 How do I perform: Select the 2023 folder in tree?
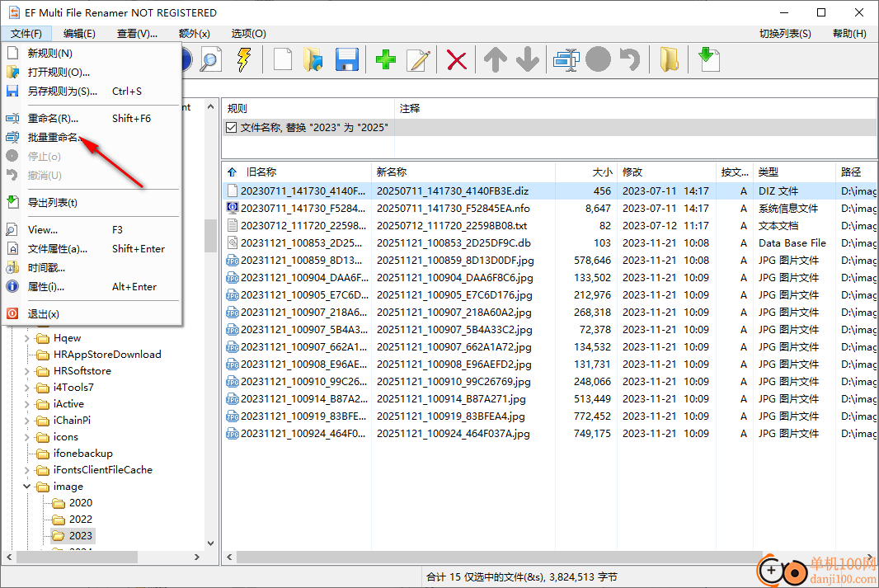[81, 536]
